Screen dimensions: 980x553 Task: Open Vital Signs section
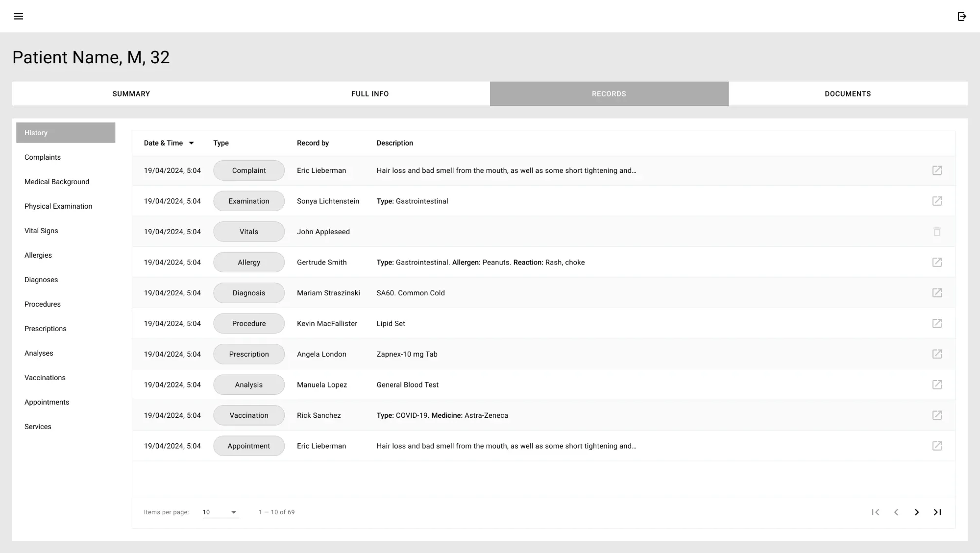pyautogui.click(x=66, y=231)
